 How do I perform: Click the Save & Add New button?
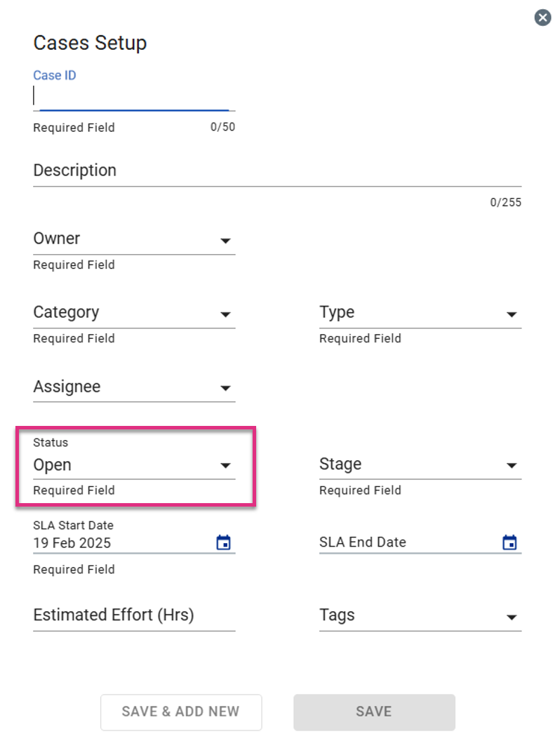tap(181, 712)
